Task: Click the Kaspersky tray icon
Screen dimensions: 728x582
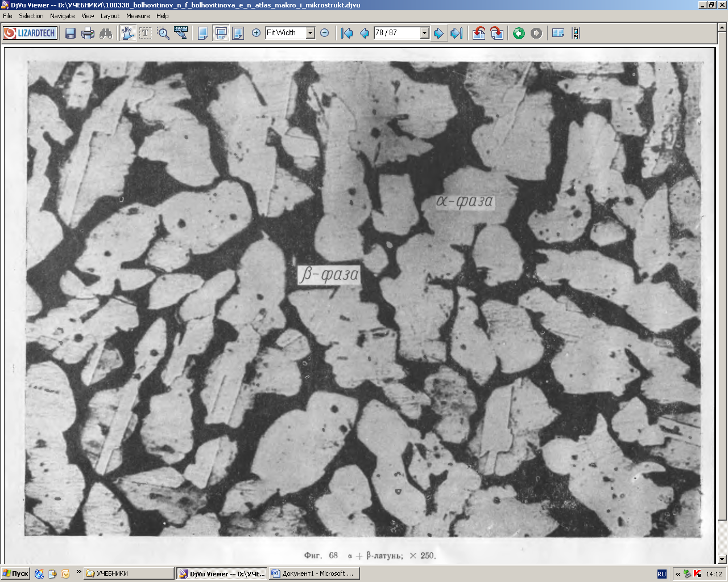Action: [x=697, y=574]
